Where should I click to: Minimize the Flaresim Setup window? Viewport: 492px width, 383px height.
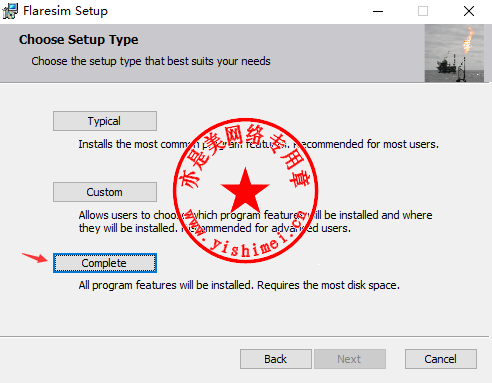tap(378, 11)
